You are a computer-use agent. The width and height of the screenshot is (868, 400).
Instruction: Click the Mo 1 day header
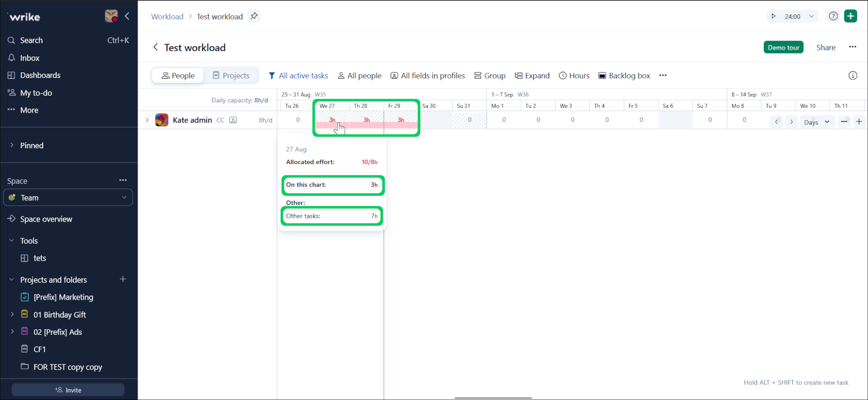coord(503,106)
